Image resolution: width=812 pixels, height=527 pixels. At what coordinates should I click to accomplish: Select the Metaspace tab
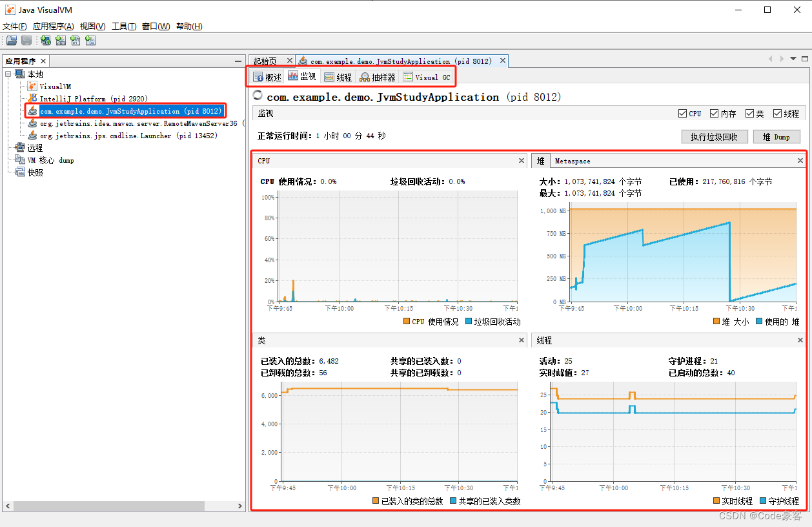coord(573,161)
